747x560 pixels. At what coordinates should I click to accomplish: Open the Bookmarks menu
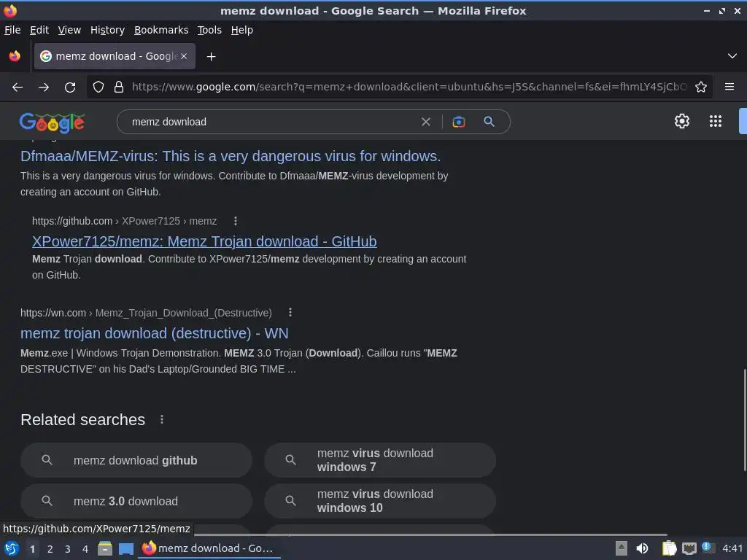pyautogui.click(x=161, y=30)
